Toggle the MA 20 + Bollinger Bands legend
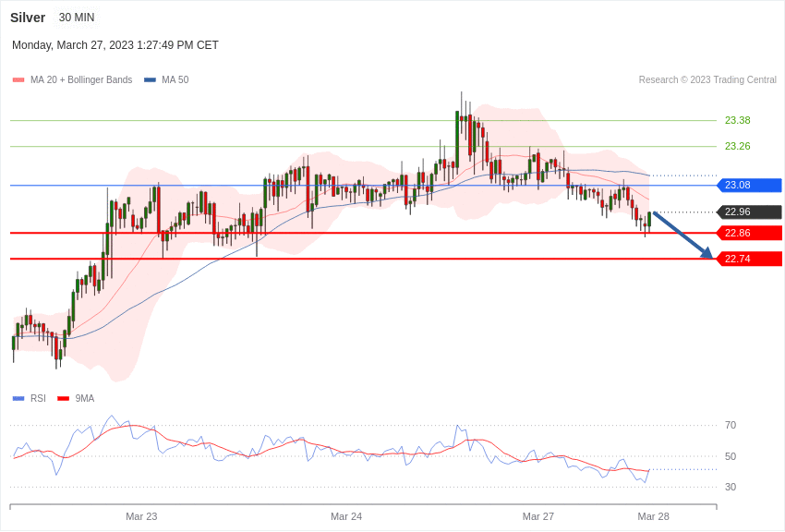The width and height of the screenshot is (785, 532). (x=73, y=79)
